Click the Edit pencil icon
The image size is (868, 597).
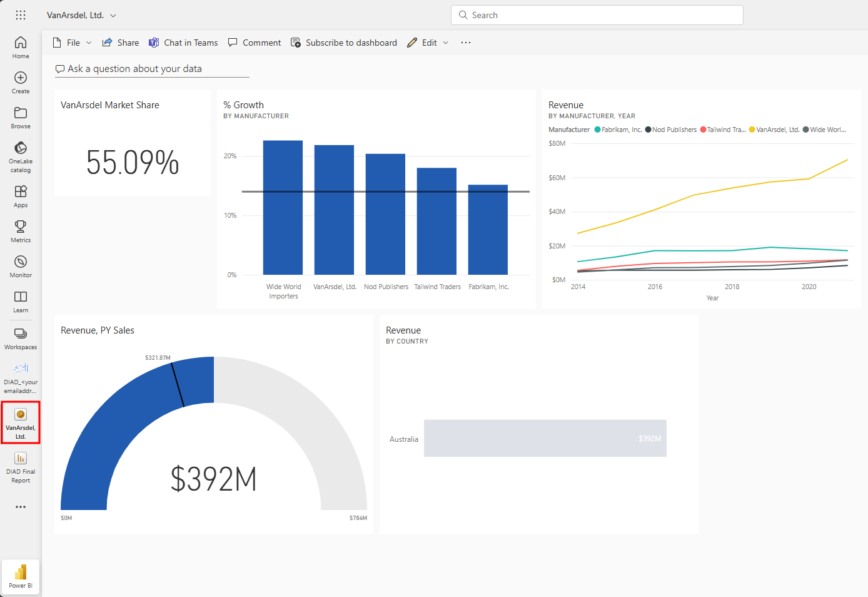(x=412, y=43)
